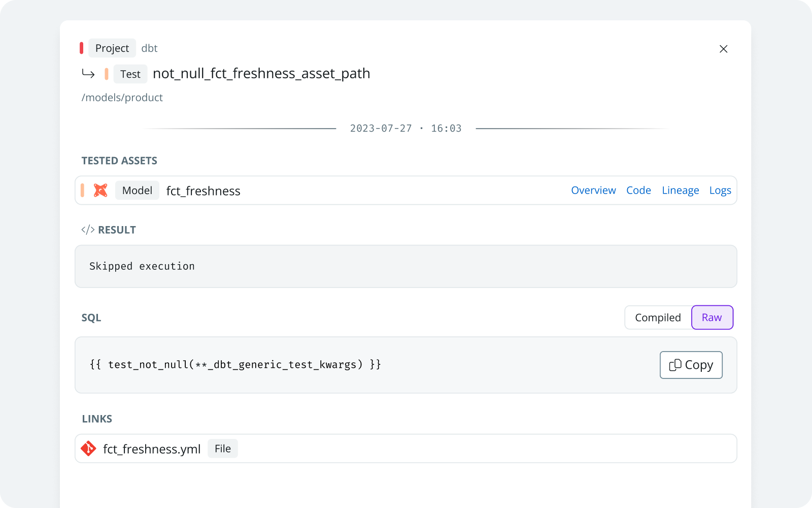Click the Project tag label
Image resolution: width=812 pixels, height=508 pixels.
point(112,48)
